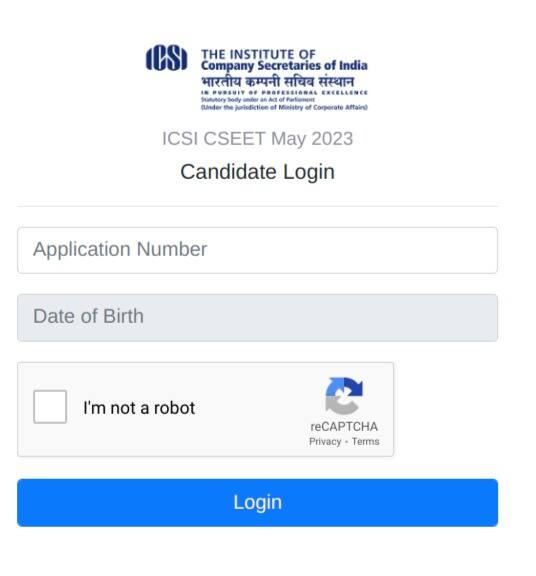536x576 pixels.
Task: Focus the Application Number input field
Action: pyautogui.click(x=258, y=250)
